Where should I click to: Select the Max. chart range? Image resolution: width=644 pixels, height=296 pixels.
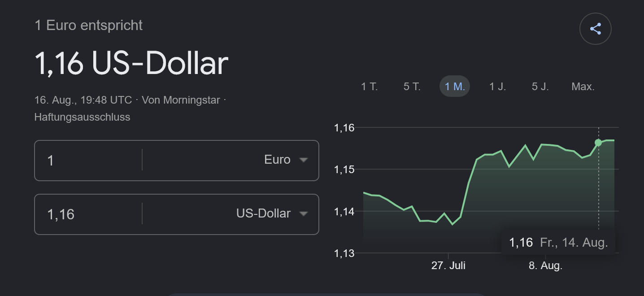coord(583,87)
